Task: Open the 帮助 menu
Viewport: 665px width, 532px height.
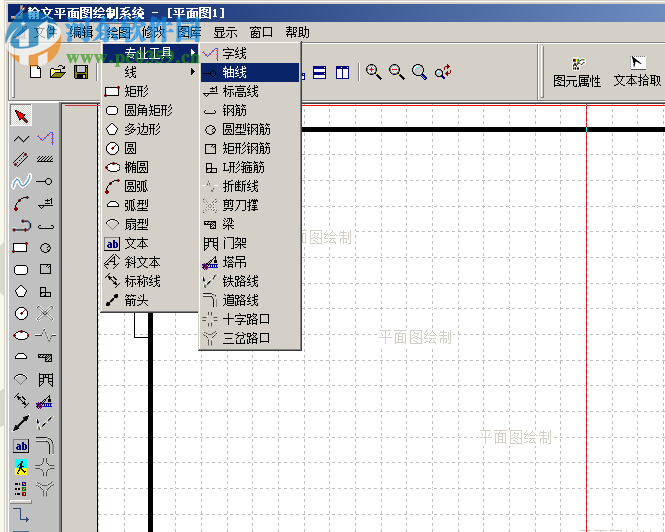Action: click(x=297, y=32)
